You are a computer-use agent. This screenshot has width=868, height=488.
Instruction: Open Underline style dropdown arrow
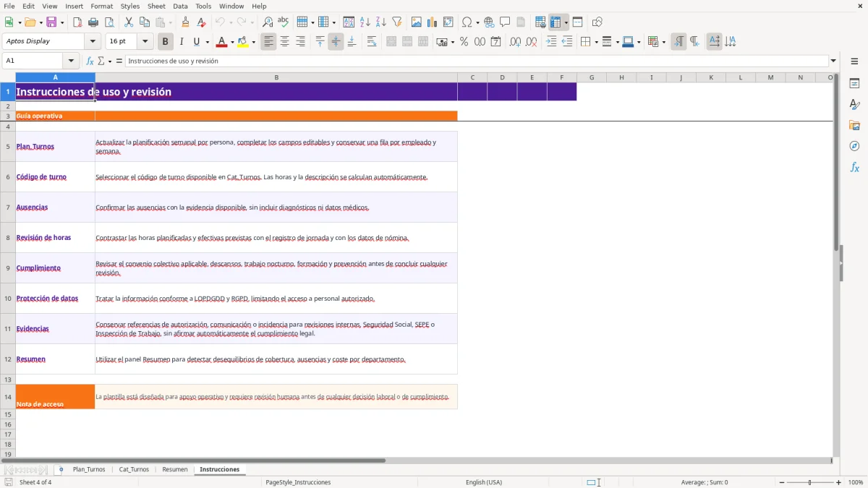(x=207, y=42)
